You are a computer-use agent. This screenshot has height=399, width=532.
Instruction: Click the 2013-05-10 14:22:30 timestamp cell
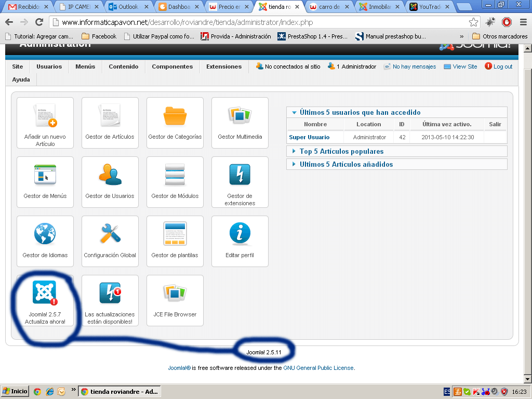click(x=447, y=137)
